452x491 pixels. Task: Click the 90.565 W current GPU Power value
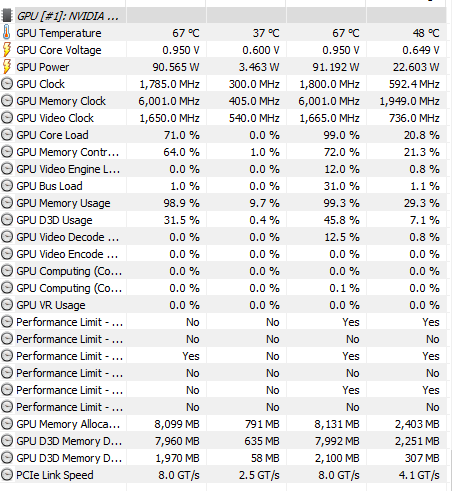click(x=176, y=67)
